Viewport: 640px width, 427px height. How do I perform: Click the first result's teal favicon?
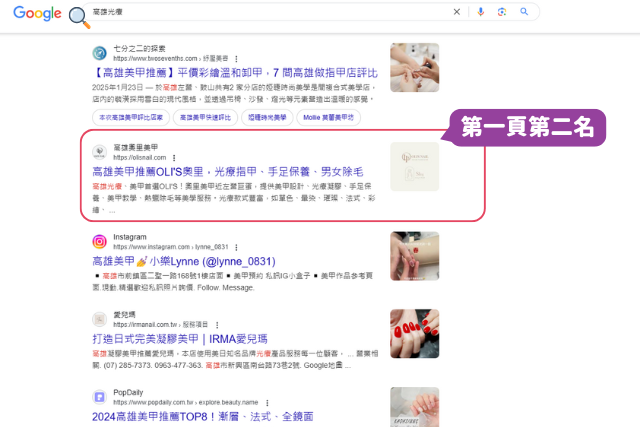click(99, 53)
